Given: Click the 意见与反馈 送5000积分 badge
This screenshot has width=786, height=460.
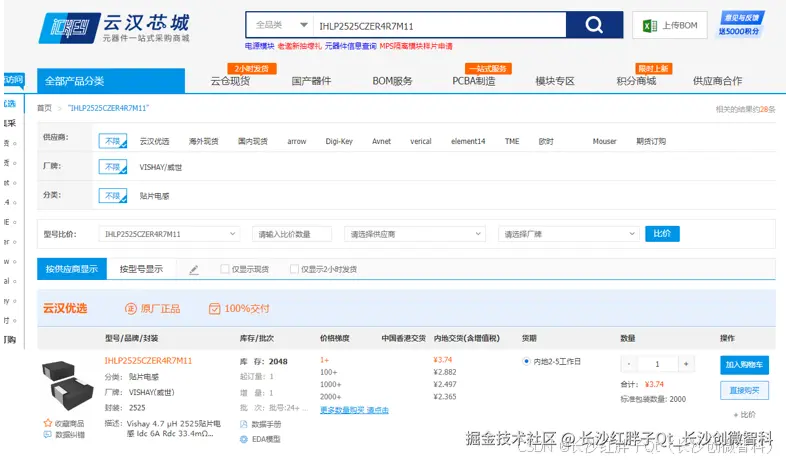Looking at the screenshot, I should coord(741,25).
